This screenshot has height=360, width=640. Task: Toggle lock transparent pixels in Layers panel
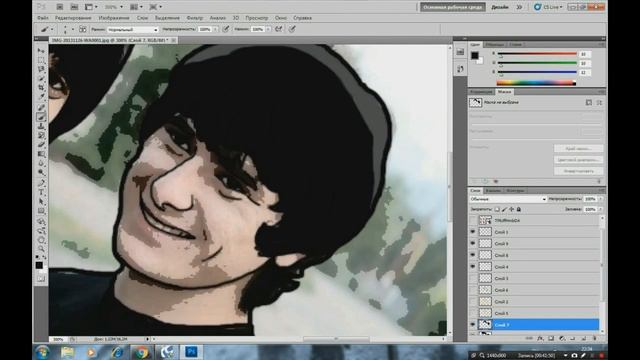pyautogui.click(x=497, y=209)
